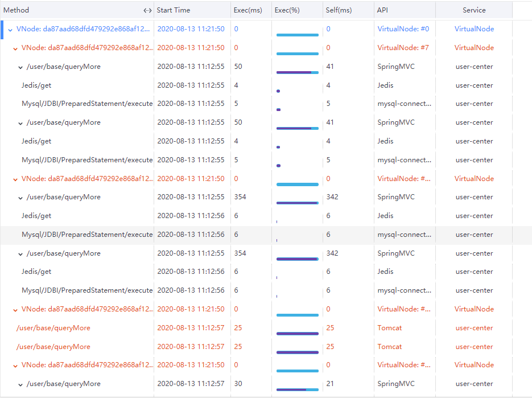Click the Exec(%) bar in the VirtualNode: #7 row
Image resolution: width=532 pixels, height=398 pixels.
[298, 54]
